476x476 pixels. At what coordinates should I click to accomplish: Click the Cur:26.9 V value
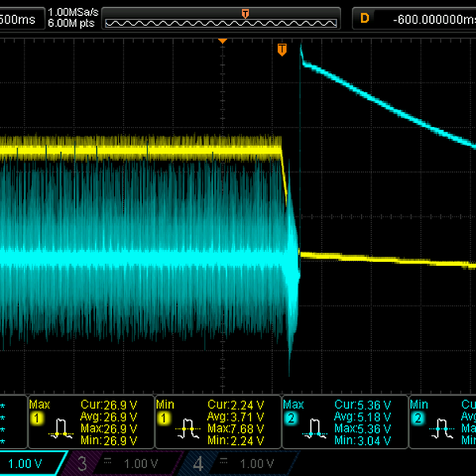click(109, 405)
